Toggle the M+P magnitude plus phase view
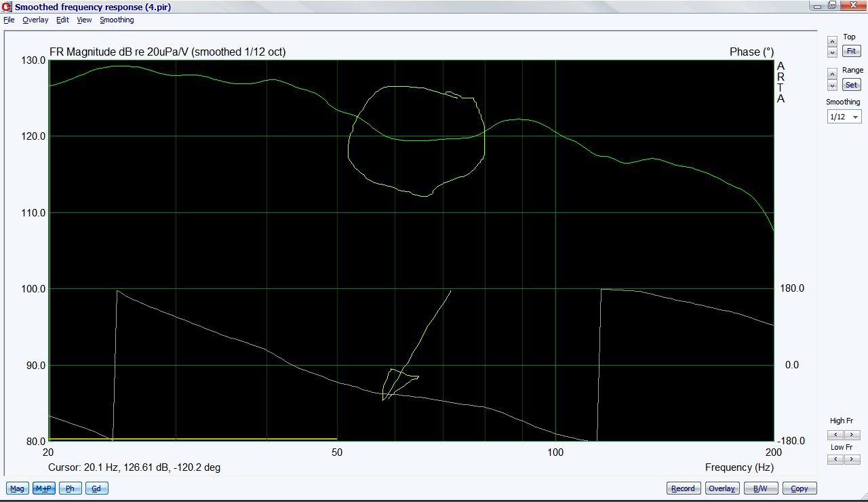The width and height of the screenshot is (868, 502). pyautogui.click(x=44, y=488)
